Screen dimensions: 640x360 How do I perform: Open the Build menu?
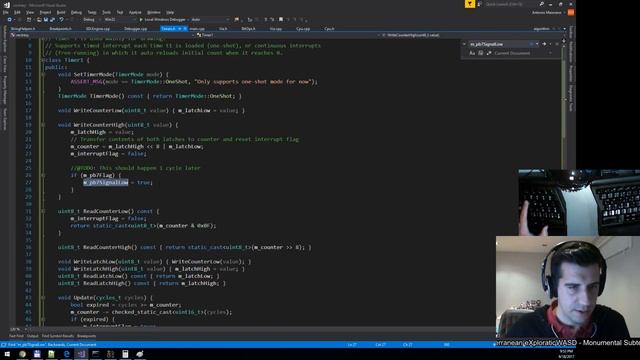point(61,12)
